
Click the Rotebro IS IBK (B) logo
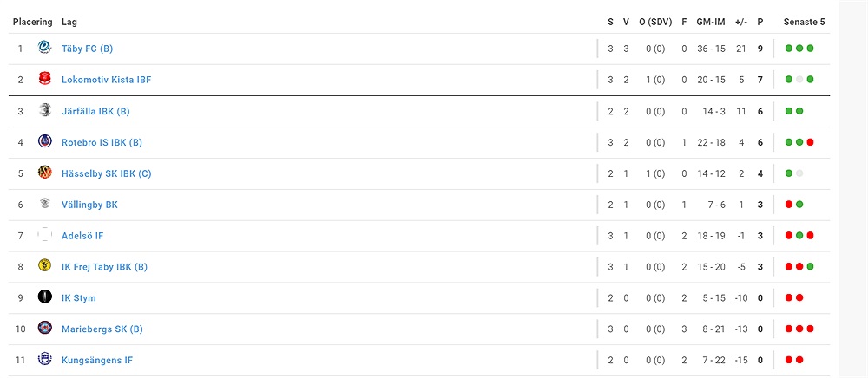point(45,141)
